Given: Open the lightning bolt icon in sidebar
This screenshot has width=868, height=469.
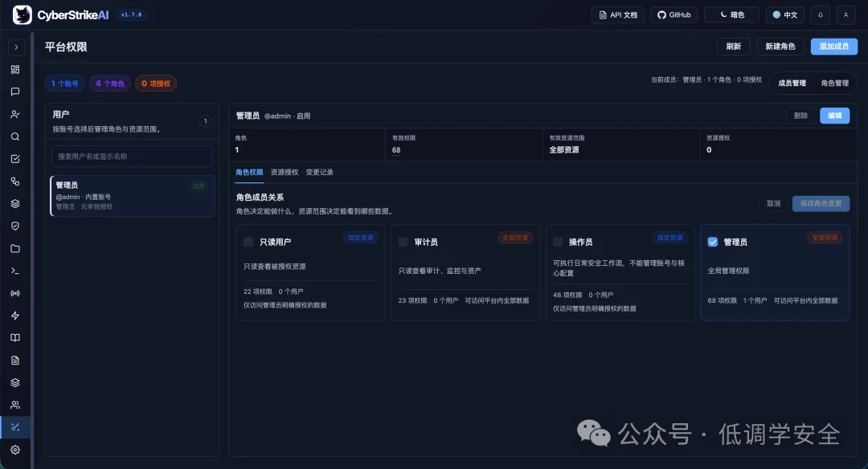Looking at the screenshot, I should pyautogui.click(x=15, y=316).
